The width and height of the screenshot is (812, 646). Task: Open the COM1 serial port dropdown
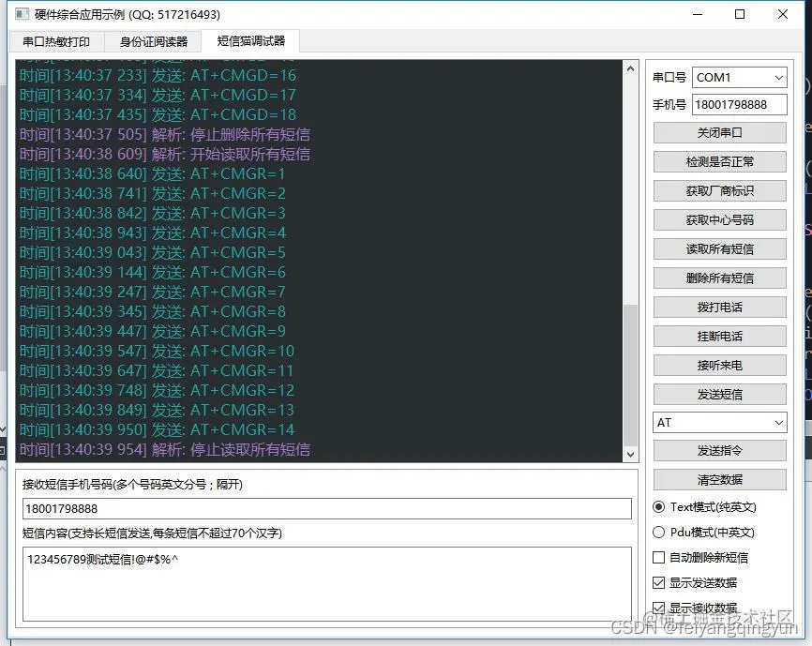coord(739,76)
